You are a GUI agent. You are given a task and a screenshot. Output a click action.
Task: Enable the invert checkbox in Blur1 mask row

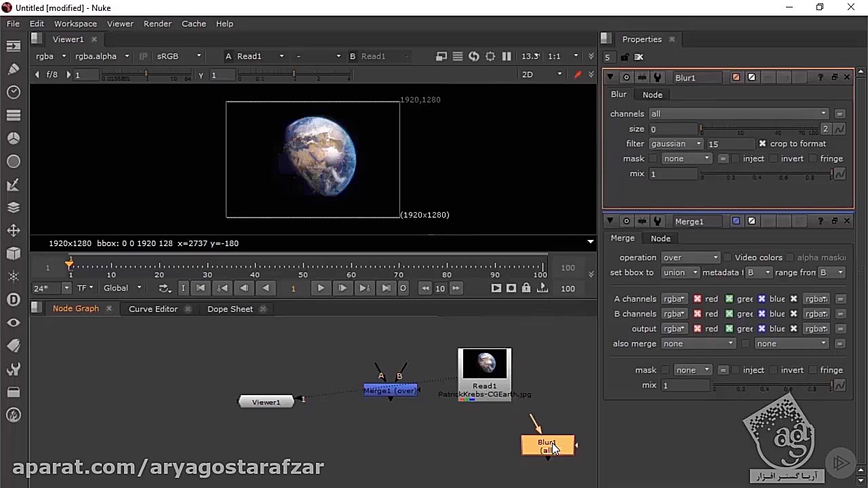tap(774, 158)
